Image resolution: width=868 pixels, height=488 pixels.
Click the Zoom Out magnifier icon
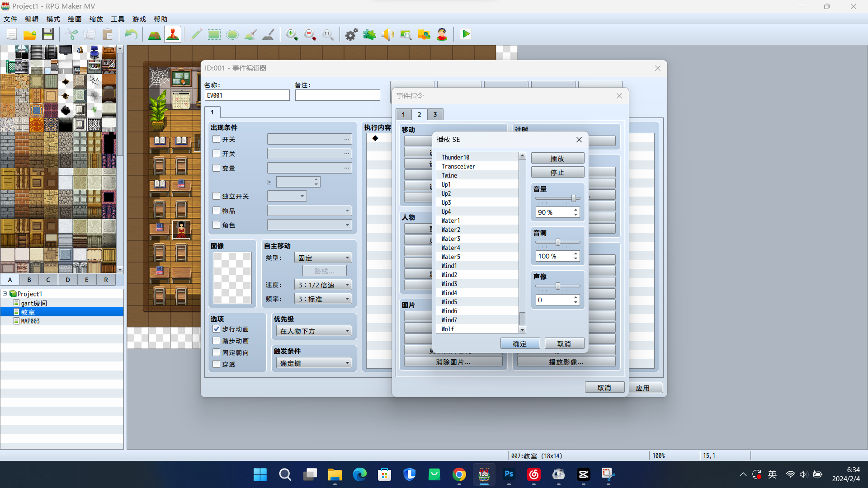tap(310, 34)
